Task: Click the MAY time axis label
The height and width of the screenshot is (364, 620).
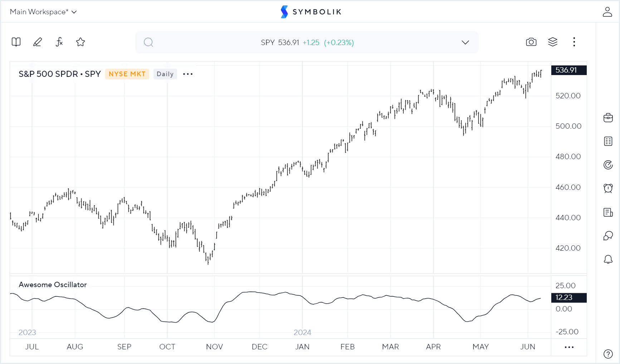Action: click(480, 347)
